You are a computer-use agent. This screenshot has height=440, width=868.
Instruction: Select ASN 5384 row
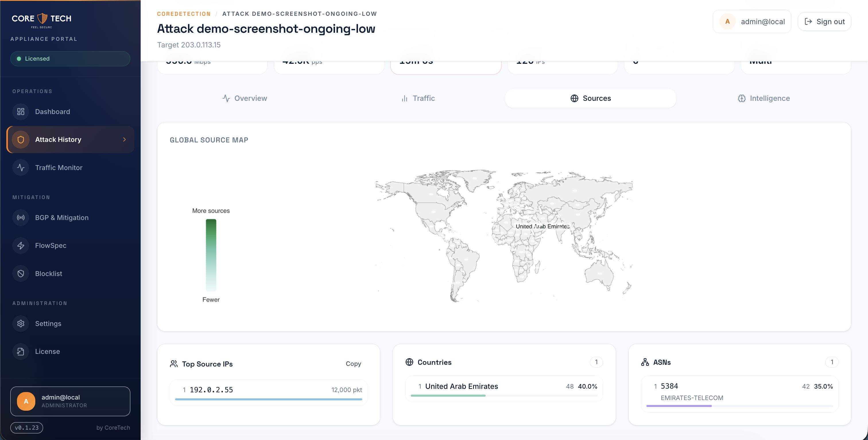coord(740,394)
